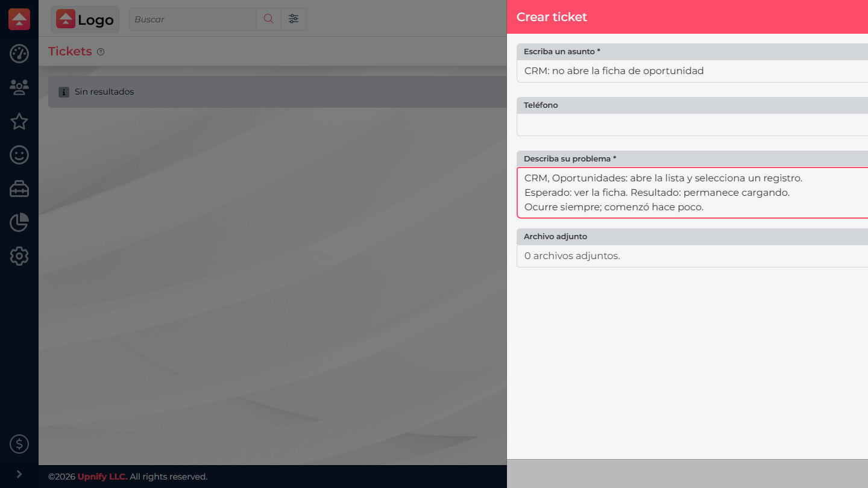Click the Upnify home icon in sidebar

(x=19, y=19)
